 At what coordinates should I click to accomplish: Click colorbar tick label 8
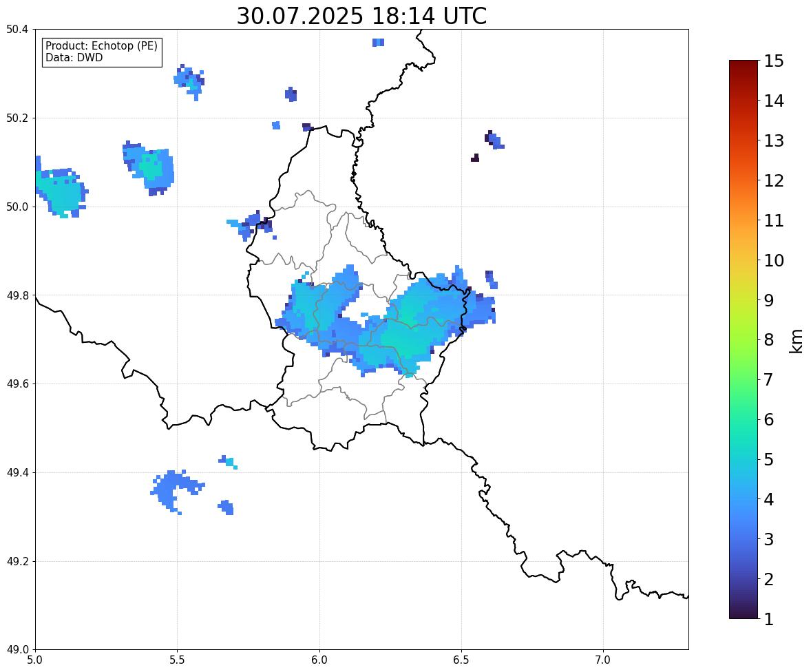point(769,340)
